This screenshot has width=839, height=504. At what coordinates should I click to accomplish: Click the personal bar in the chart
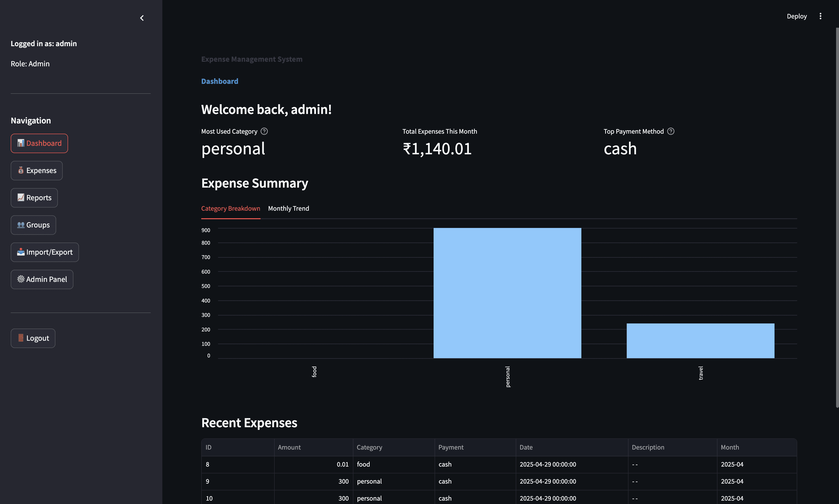point(507,293)
